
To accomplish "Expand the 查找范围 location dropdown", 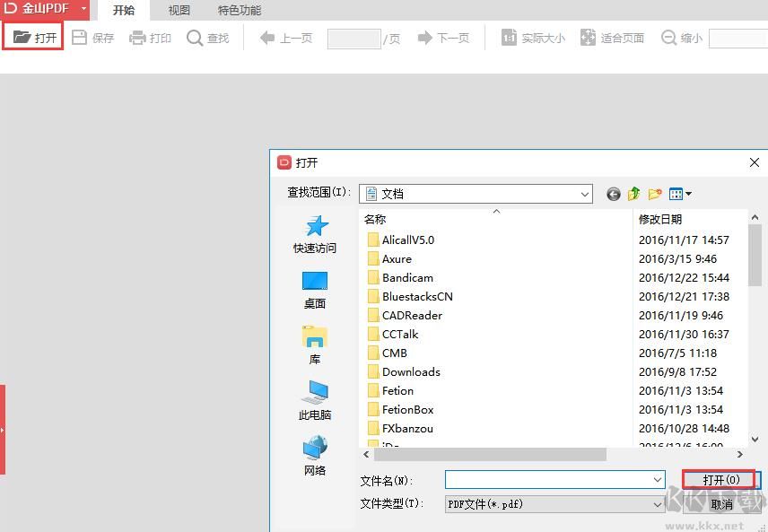I will (585, 194).
